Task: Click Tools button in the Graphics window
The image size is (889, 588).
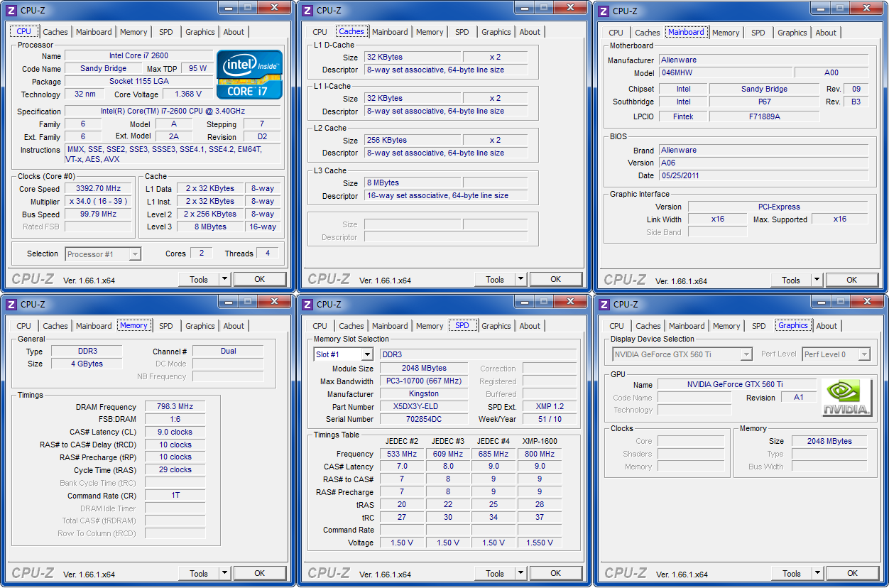Action: tap(792, 574)
